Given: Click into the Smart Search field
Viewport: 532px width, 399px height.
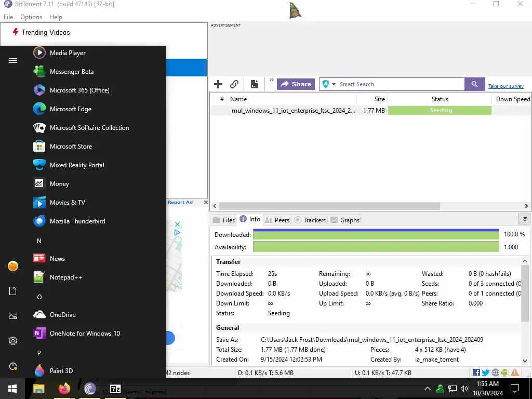Looking at the screenshot, I should pos(401,84).
